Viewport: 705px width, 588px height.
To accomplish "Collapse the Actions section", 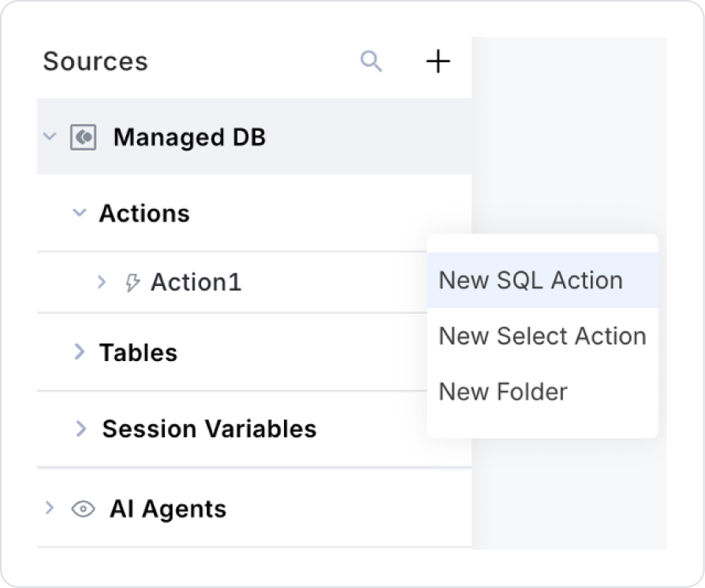I will point(79,214).
